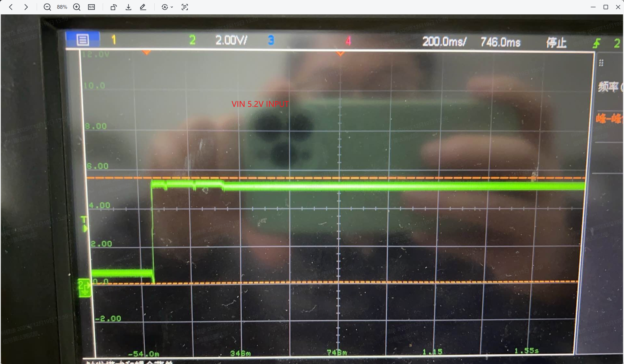Show image at actual 1:1 size
624x364 pixels.
(x=92, y=7)
